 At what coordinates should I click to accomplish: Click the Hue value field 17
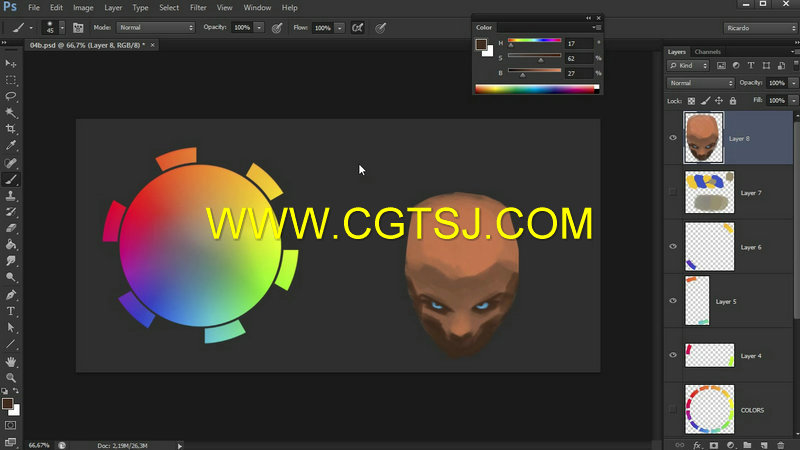[x=579, y=43]
